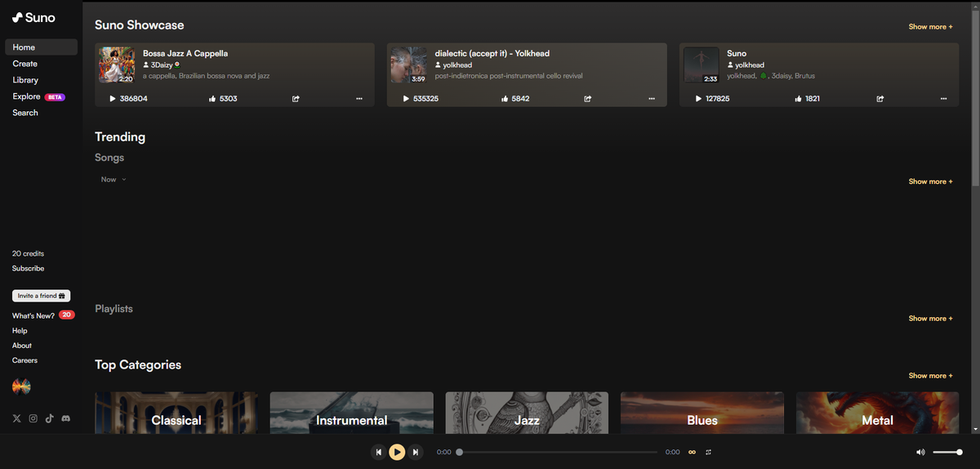This screenshot has height=469, width=980.
Task: Open the Bossa Jazz A Cappella cover thumbnail
Action: point(117,65)
